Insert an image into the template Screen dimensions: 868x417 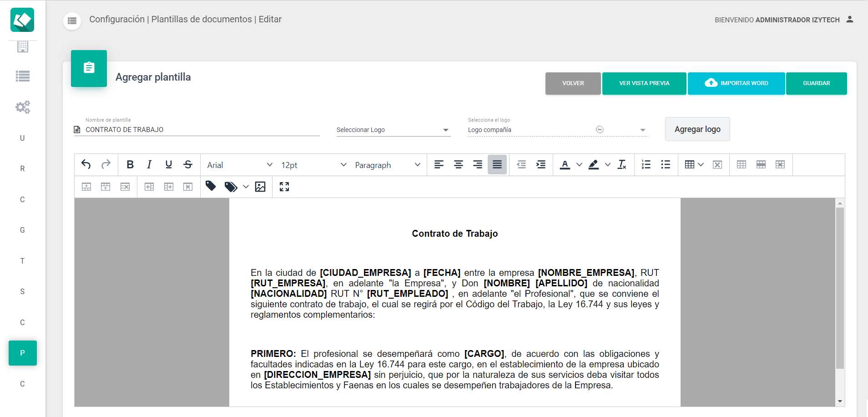pyautogui.click(x=260, y=187)
